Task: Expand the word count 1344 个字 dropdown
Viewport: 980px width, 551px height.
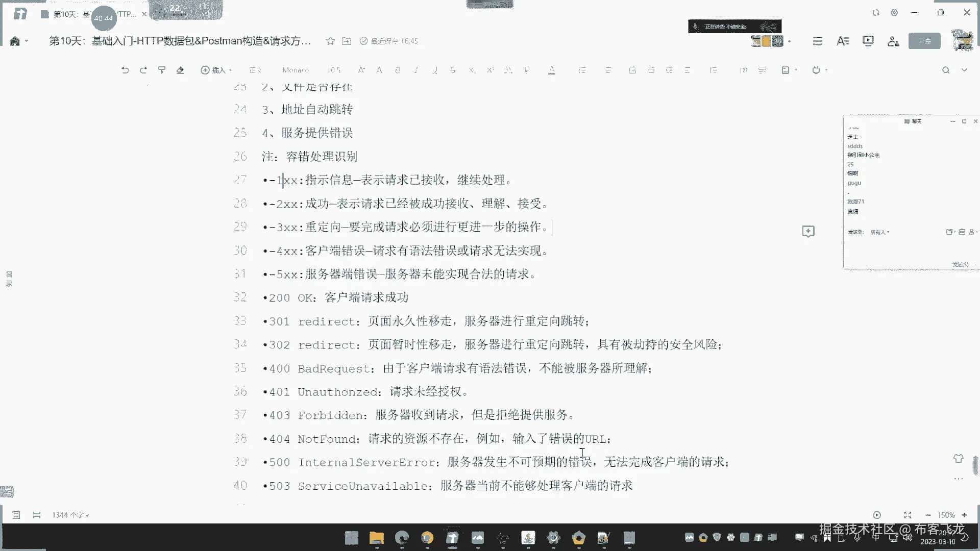Action: click(70, 515)
